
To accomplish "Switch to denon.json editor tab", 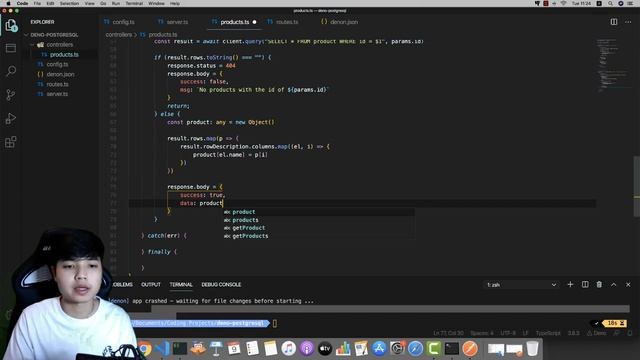I will (x=344, y=22).
